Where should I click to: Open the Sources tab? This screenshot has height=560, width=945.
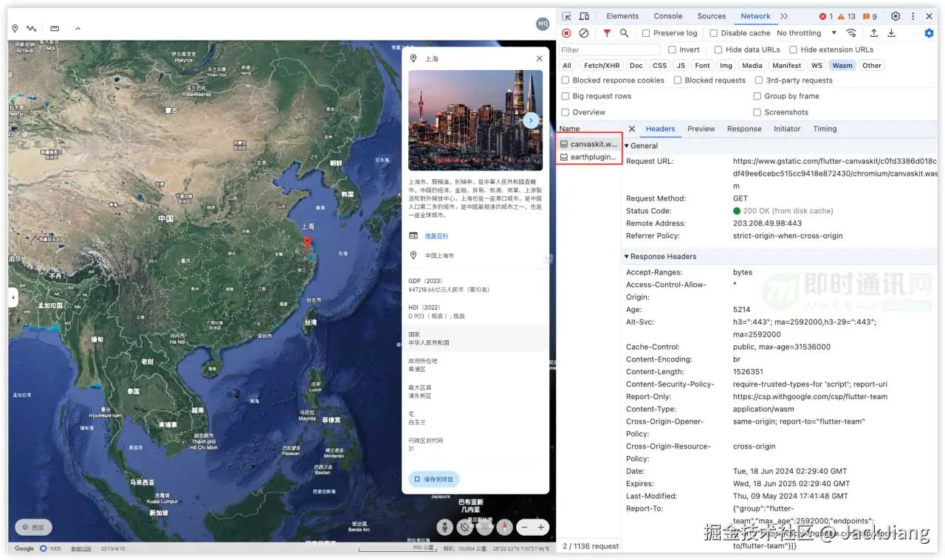pyautogui.click(x=712, y=16)
